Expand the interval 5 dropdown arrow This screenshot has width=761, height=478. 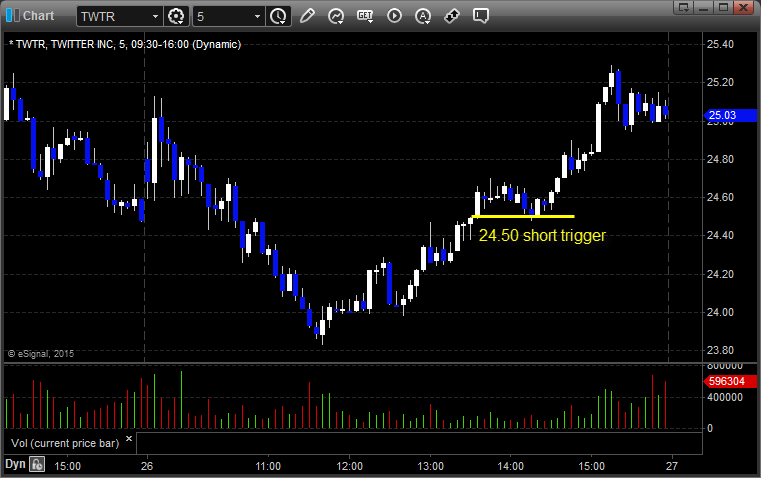pos(257,16)
